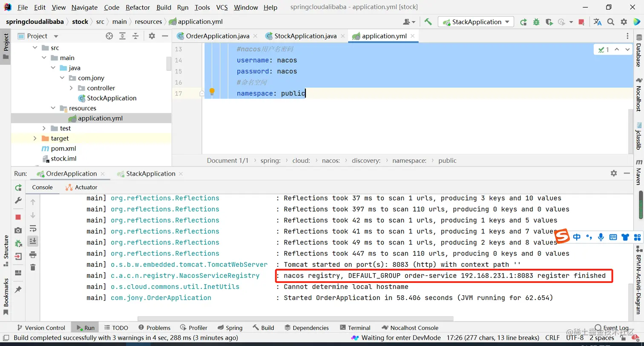644x346 pixels.
Task: Toggle soft-wrap in the console
Action: (33, 228)
